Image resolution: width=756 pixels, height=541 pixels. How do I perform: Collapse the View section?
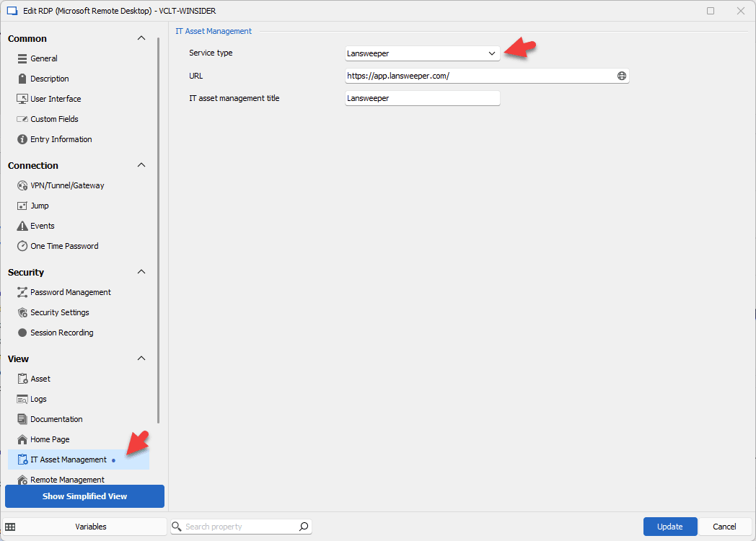point(141,359)
